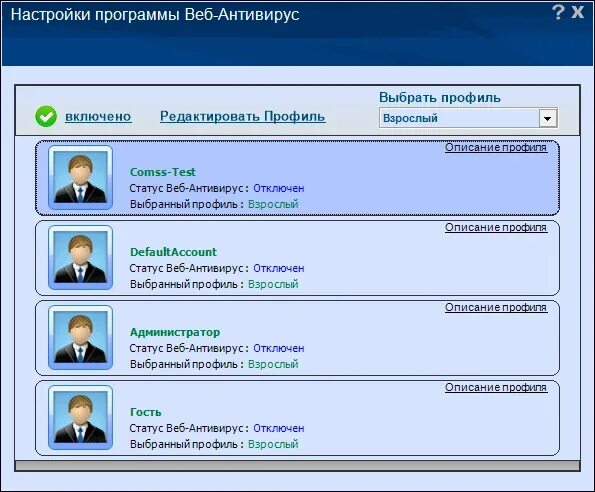This screenshot has height=492, width=595.
Task: Click the green checkmark enabled icon
Action: pos(46,116)
